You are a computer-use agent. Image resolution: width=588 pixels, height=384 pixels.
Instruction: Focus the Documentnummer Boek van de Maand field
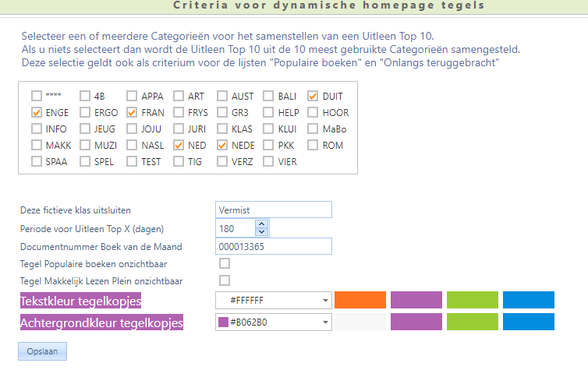[274, 247]
